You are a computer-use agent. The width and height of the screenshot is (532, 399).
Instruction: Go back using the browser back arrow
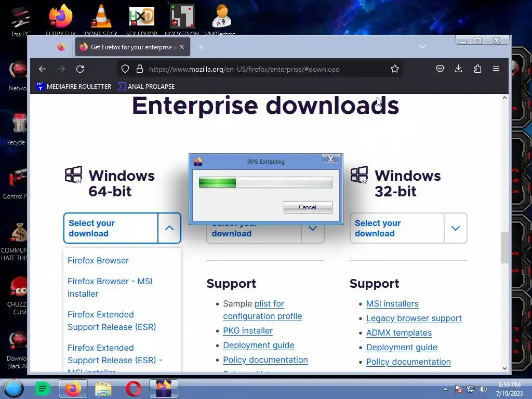[43, 69]
